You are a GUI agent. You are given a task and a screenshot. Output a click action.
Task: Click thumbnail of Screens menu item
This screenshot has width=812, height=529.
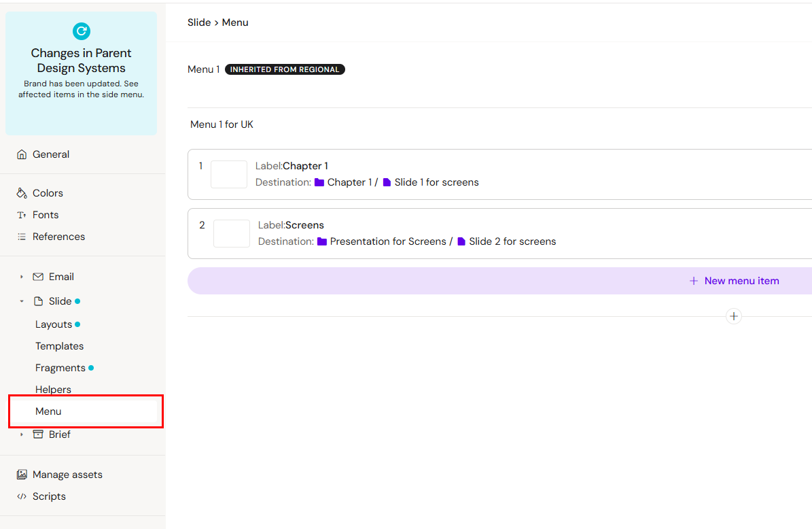pyautogui.click(x=232, y=233)
